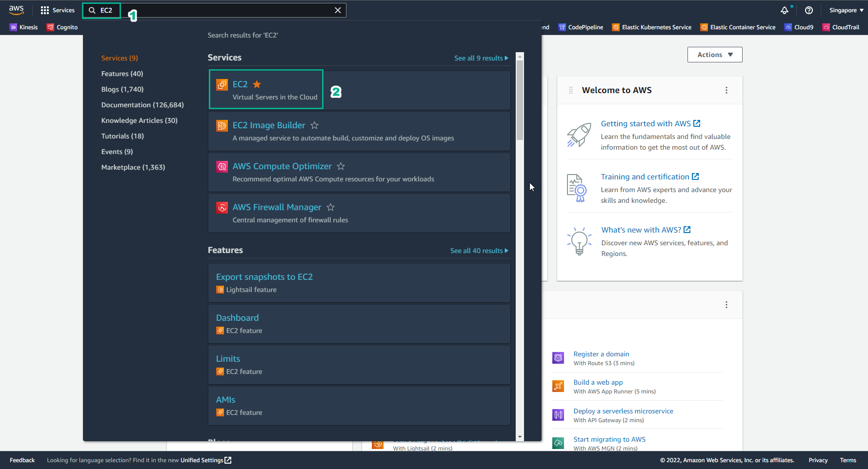
Task: Open the help question mark menu
Action: click(x=809, y=10)
